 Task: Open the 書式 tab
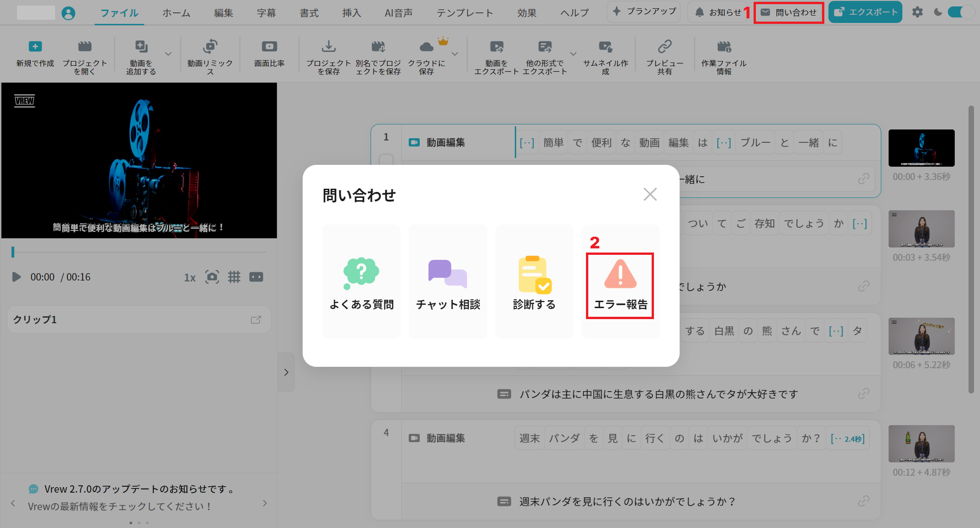[309, 13]
